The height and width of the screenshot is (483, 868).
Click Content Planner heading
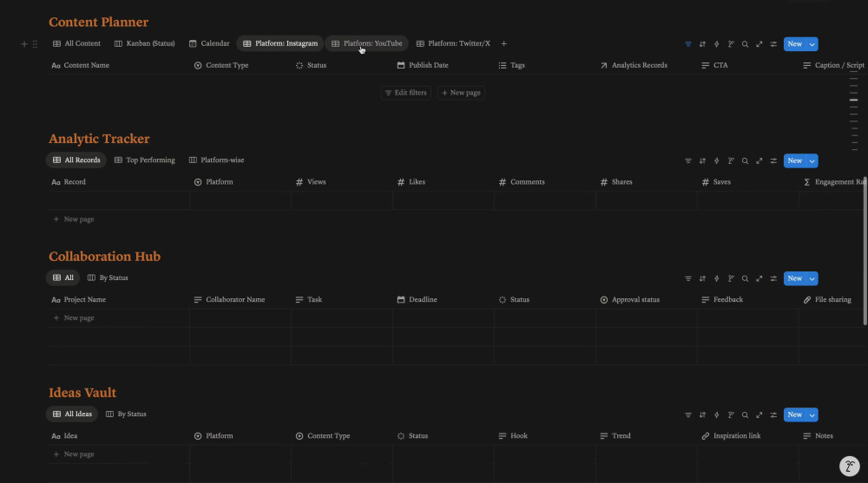pos(99,23)
